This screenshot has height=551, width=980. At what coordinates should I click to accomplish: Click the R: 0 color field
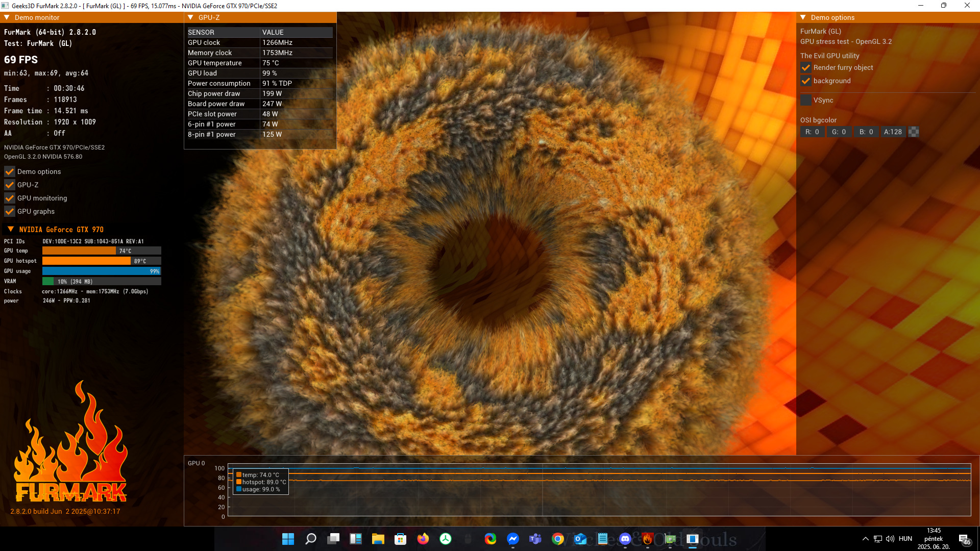pyautogui.click(x=812, y=132)
